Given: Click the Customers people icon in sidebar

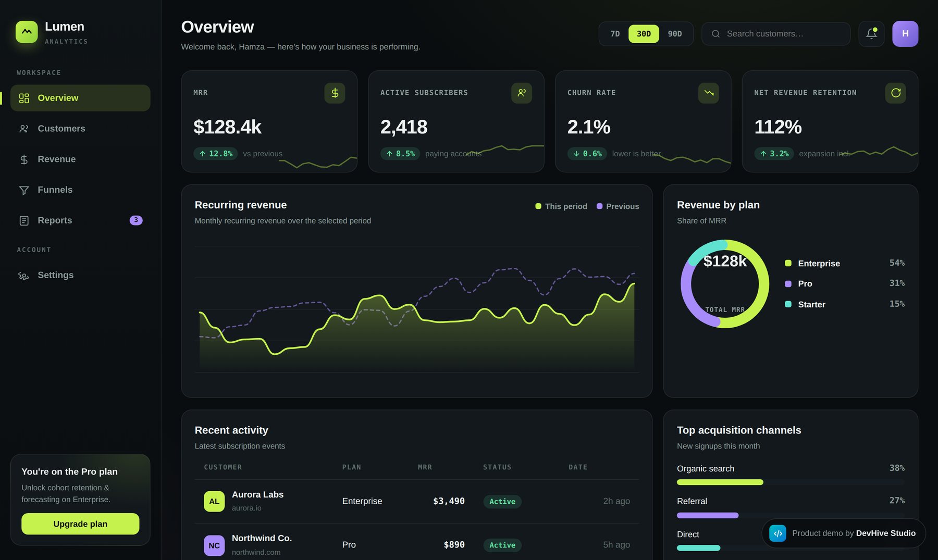Looking at the screenshot, I should [x=24, y=129].
